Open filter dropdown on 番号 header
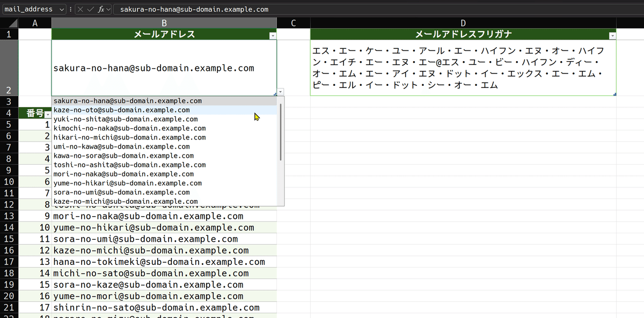The height and width of the screenshot is (318, 644). 48,114
